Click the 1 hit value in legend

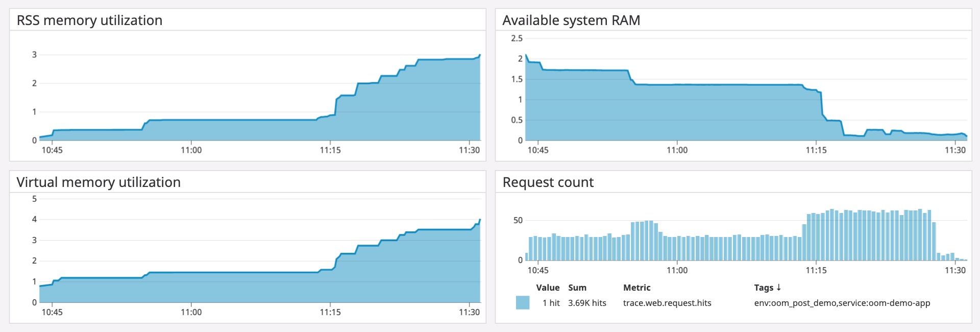[551, 303]
